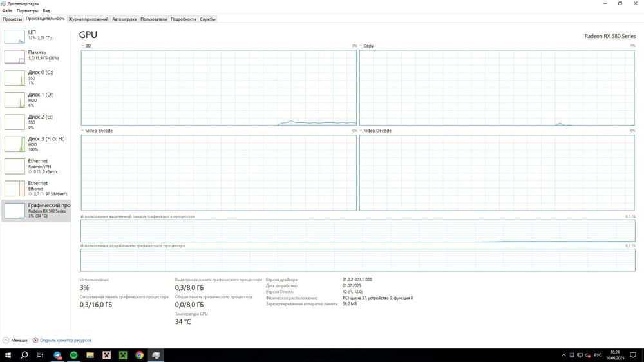Open the notification center icon
This screenshot has height=362, width=644.
(633, 356)
